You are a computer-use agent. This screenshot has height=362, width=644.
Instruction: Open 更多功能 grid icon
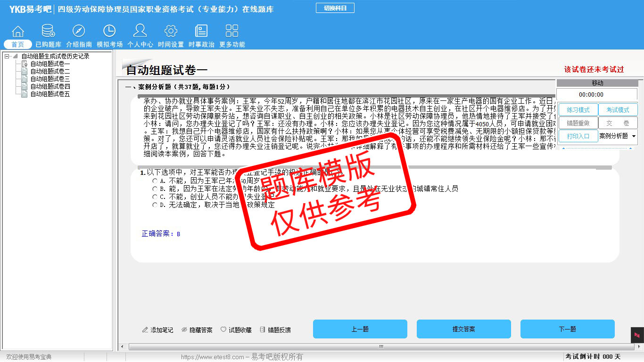(232, 32)
